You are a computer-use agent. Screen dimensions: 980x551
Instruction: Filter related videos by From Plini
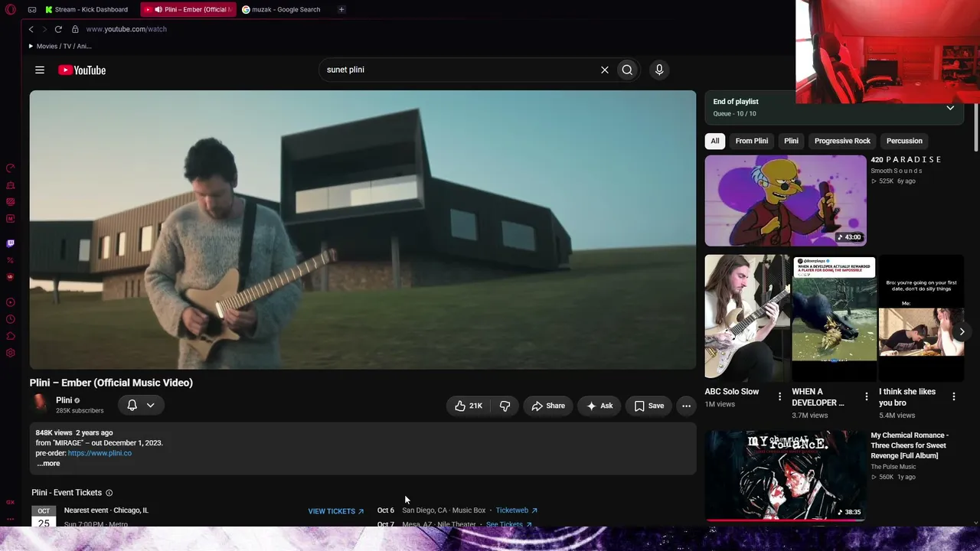(752, 141)
